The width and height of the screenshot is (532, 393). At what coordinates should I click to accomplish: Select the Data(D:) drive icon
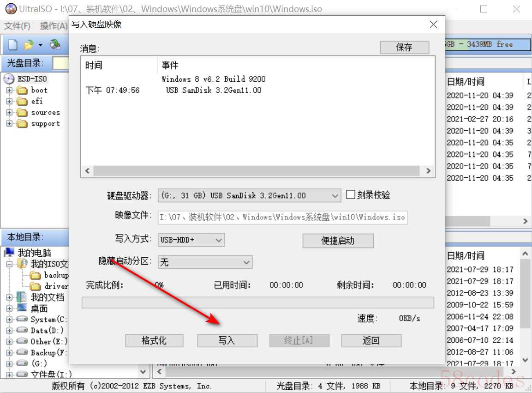tap(22, 330)
